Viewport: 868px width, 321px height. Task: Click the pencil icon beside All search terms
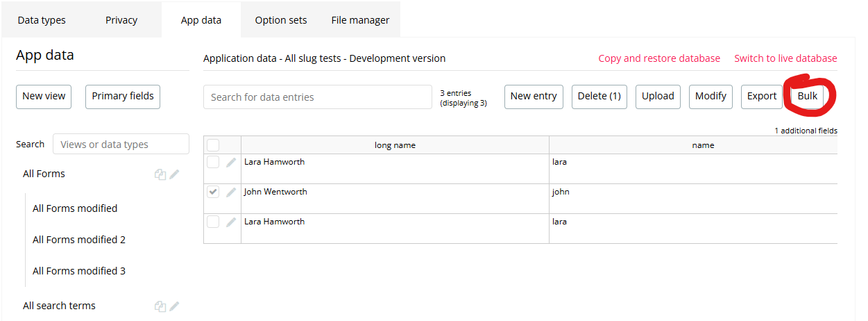tap(174, 306)
